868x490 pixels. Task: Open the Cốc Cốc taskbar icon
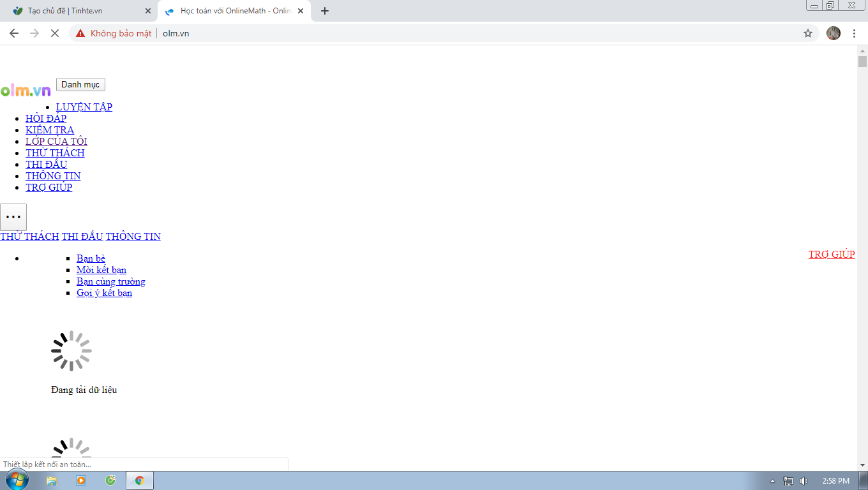point(110,480)
